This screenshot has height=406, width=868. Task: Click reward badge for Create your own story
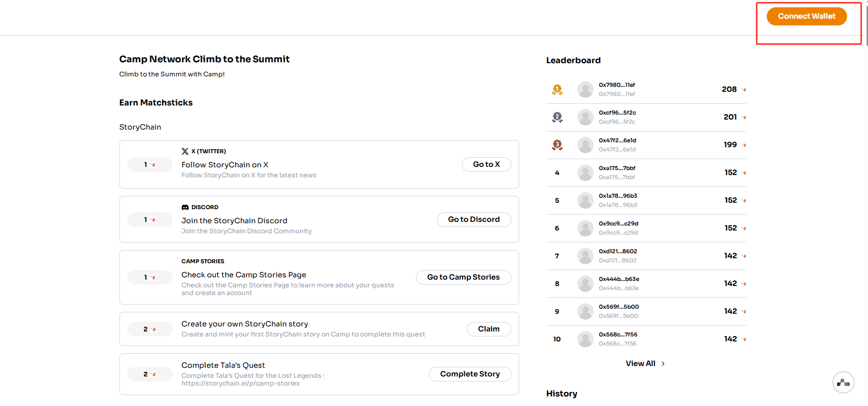pos(150,329)
